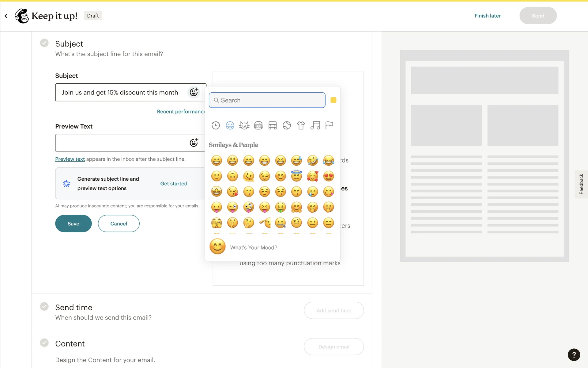This screenshot has height=368, width=588.
Task: Select the money-mouth face emoji
Action: [280, 207]
